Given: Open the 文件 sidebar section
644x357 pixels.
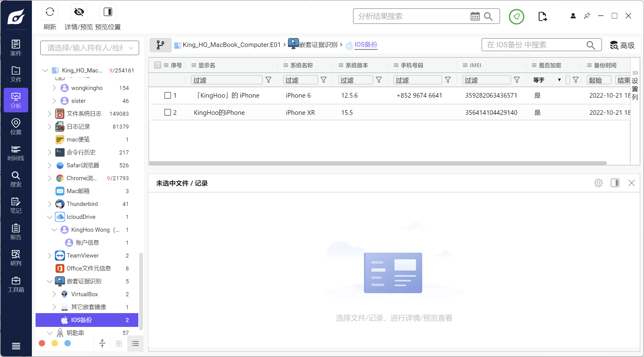Looking at the screenshot, I should coord(16,74).
